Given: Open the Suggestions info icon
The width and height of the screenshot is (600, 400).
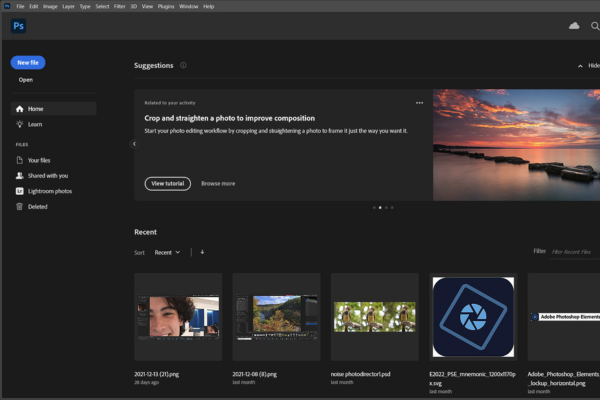Looking at the screenshot, I should click(183, 65).
